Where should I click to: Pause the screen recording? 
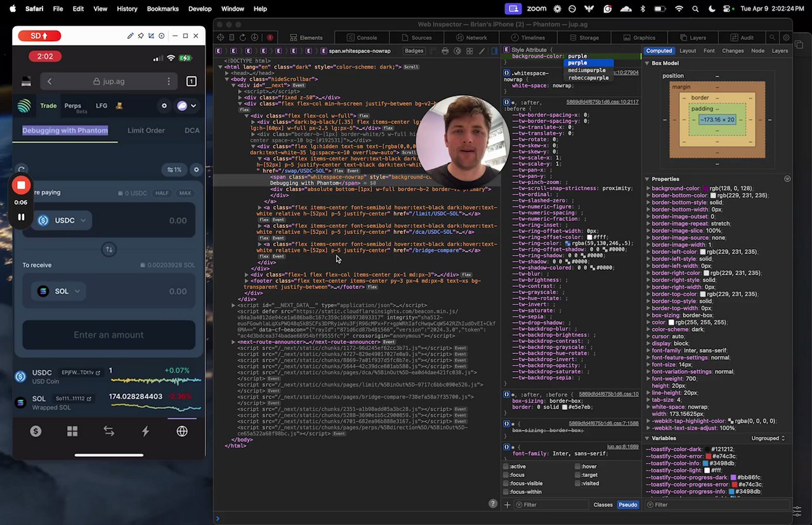click(x=21, y=216)
